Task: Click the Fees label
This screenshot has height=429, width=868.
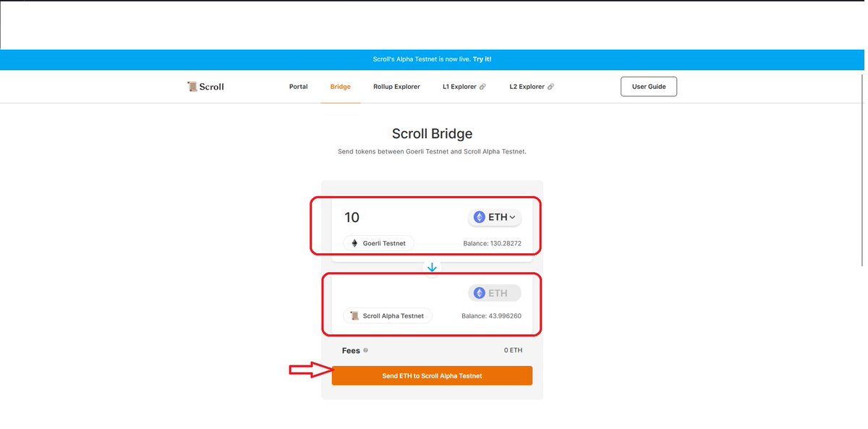Action: (351, 351)
